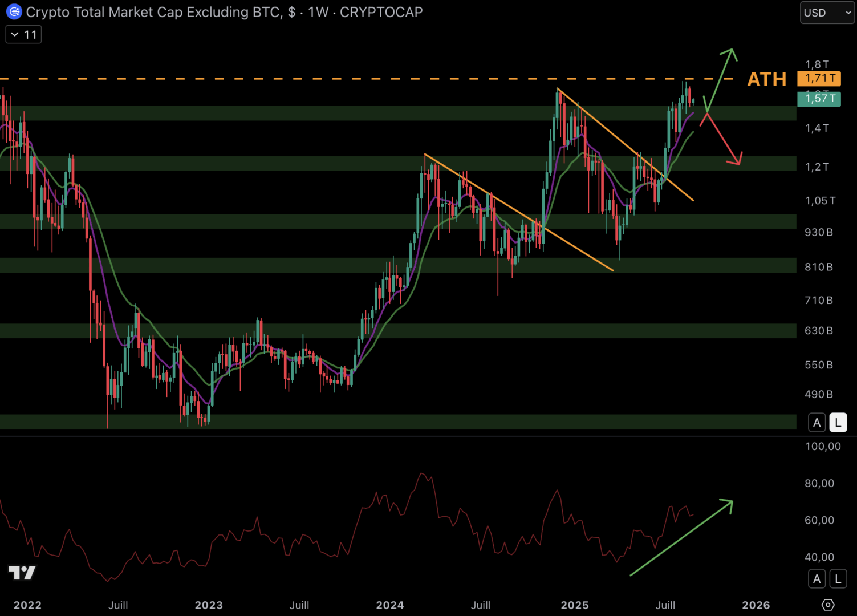Click the orange 1,71 T price label
The image size is (857, 616).
coord(819,78)
